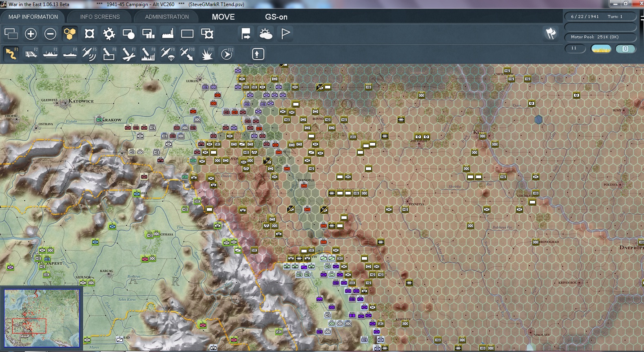The width and height of the screenshot is (644, 352).
Task: Toggle the factory display icon
Action: point(168,33)
